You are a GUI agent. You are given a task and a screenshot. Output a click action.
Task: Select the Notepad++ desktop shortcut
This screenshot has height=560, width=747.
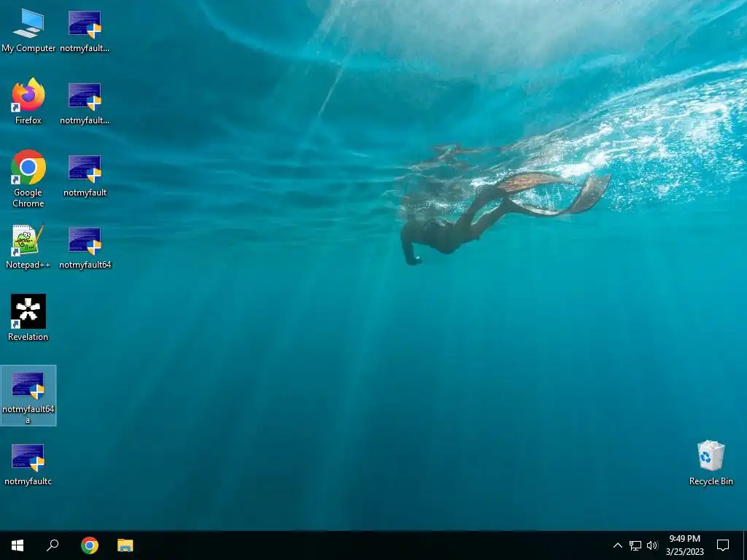coord(28,246)
